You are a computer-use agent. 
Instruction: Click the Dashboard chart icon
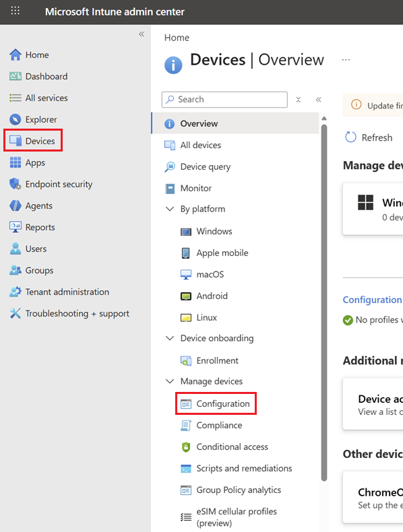click(x=15, y=76)
